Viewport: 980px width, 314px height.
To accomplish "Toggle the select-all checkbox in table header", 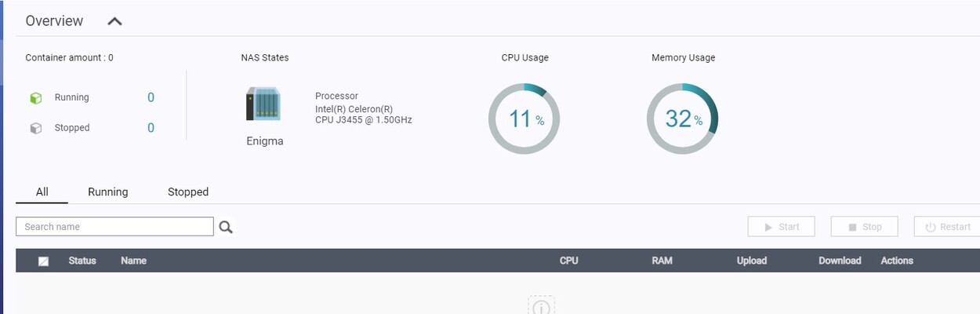I will click(43, 261).
